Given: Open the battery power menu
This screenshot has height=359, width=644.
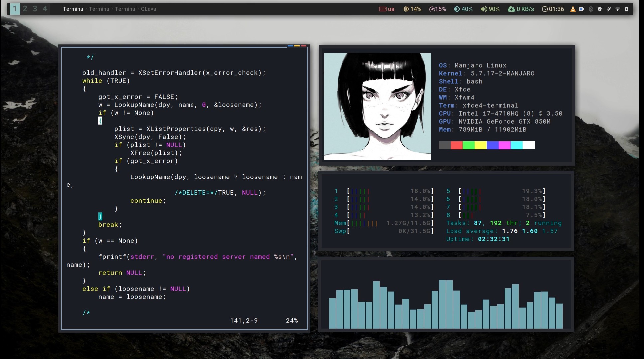Looking at the screenshot, I should tap(626, 9).
